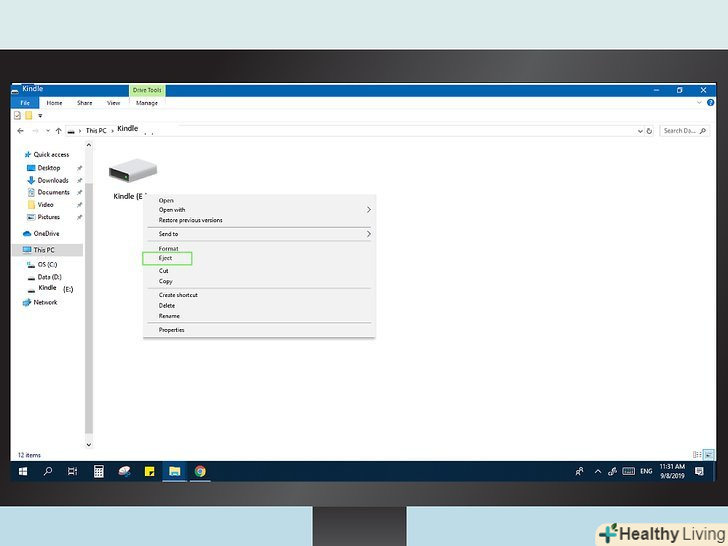Image resolution: width=728 pixels, height=546 pixels.
Task: Click File Explorer on the taskbar
Action: pyautogui.click(x=175, y=471)
